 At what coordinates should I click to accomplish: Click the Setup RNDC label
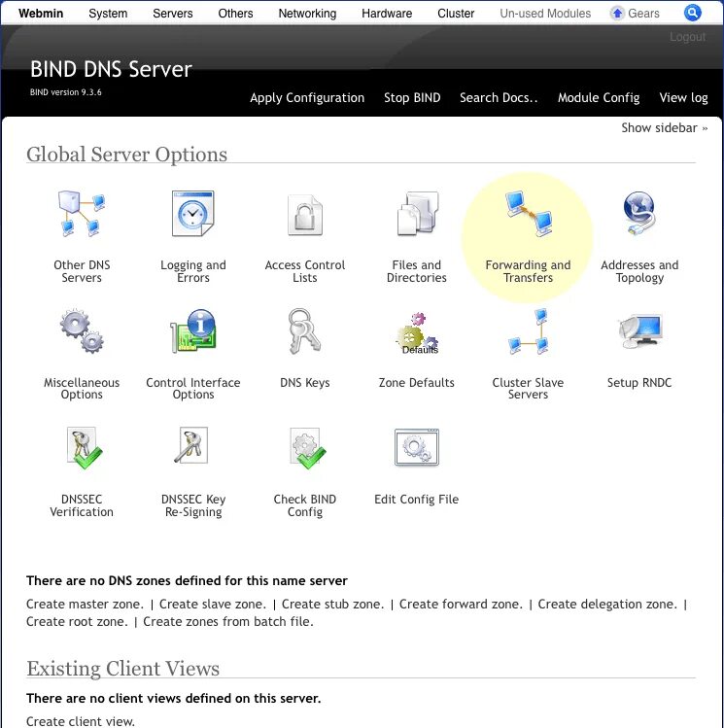[x=639, y=383]
